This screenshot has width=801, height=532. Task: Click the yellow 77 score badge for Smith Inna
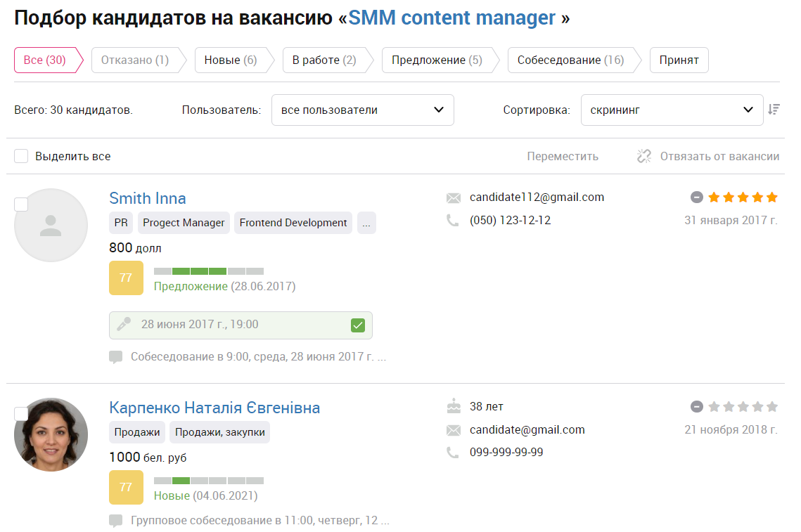click(x=126, y=278)
